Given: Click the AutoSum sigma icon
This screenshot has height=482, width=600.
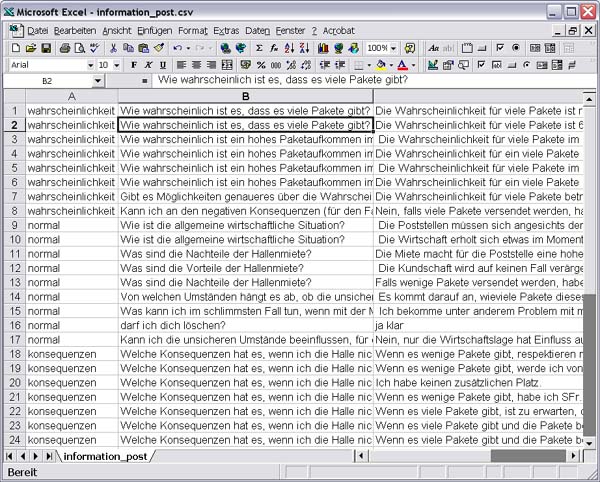Looking at the screenshot, I should [x=260, y=48].
